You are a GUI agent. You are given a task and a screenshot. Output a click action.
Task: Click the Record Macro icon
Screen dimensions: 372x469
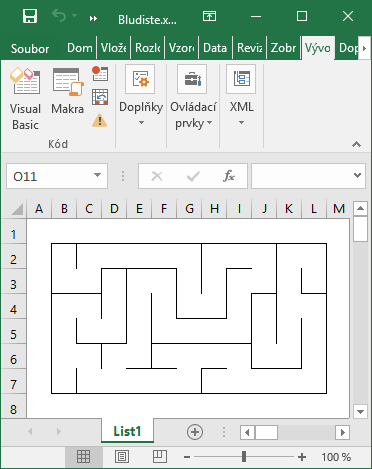click(x=100, y=73)
